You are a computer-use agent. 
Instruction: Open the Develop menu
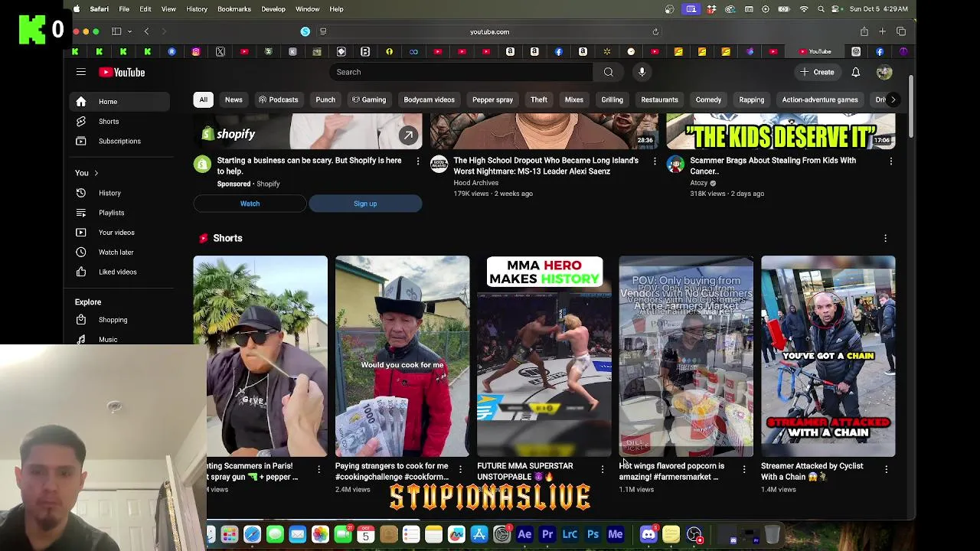(273, 9)
